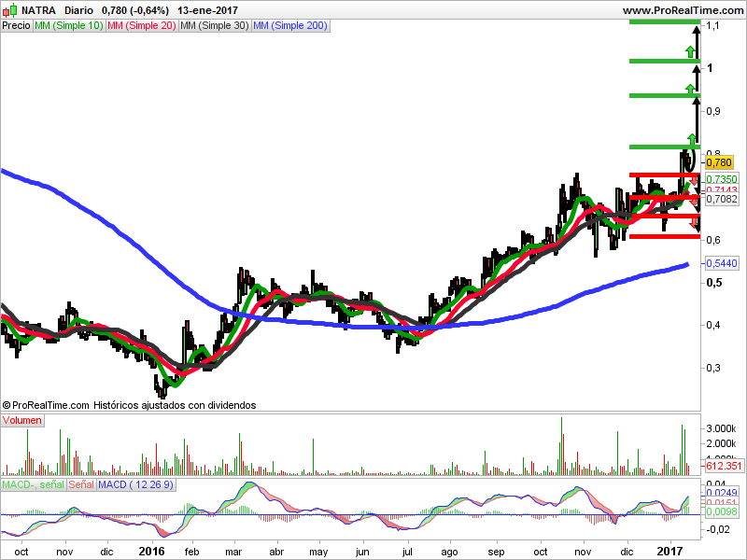This screenshot has width=747, height=560.
Task: Click the 0,9 price axis label
Action: coord(713,111)
